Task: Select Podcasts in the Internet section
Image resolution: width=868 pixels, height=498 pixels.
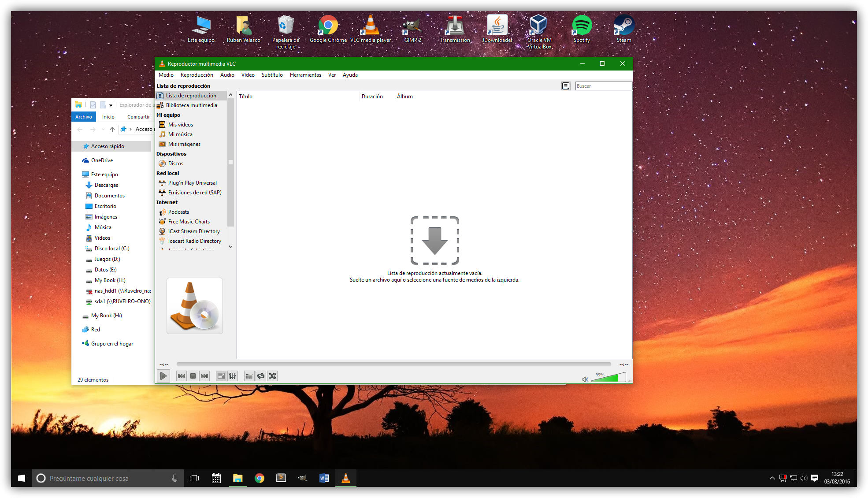Action: tap(178, 212)
